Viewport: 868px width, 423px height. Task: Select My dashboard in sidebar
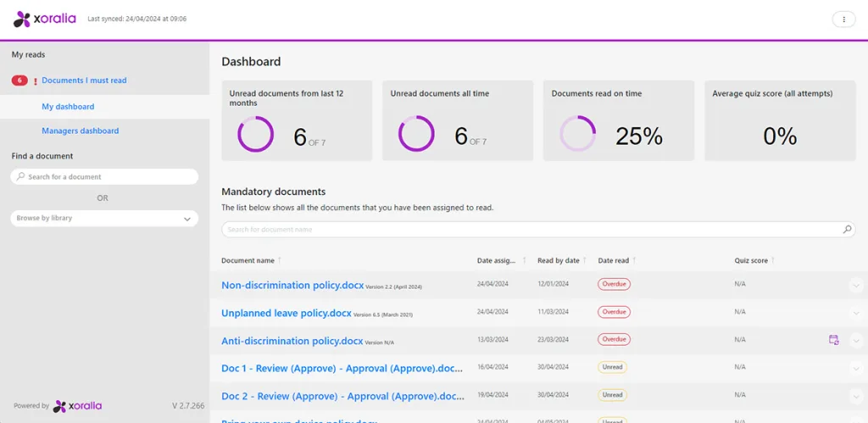click(x=68, y=107)
